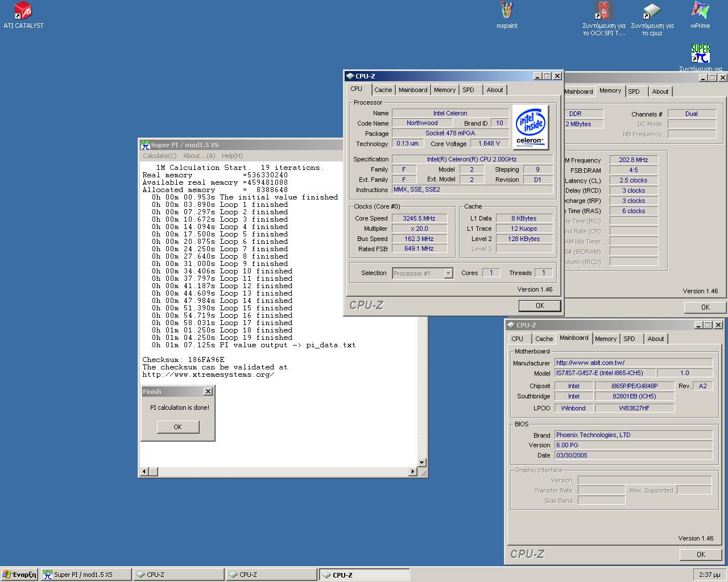Click the Core Speed 3245.5 MHz value
Viewport: 728px width, 582px height.
tap(419, 218)
